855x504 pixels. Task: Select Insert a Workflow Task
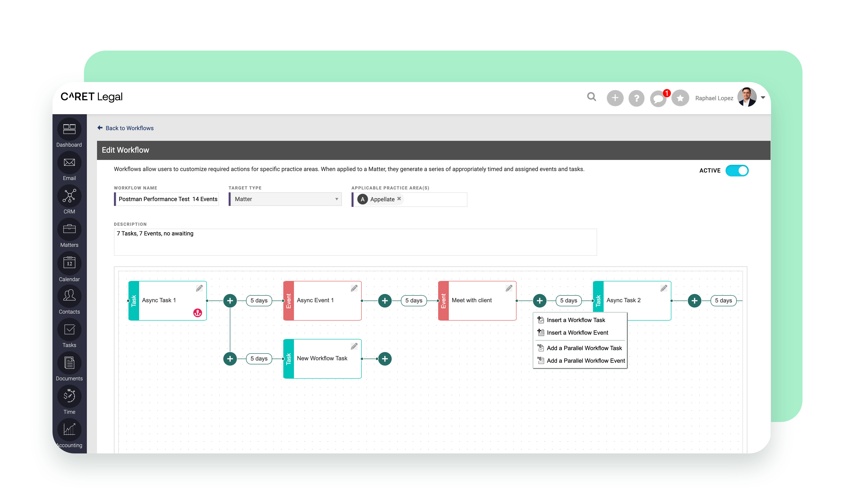(576, 320)
